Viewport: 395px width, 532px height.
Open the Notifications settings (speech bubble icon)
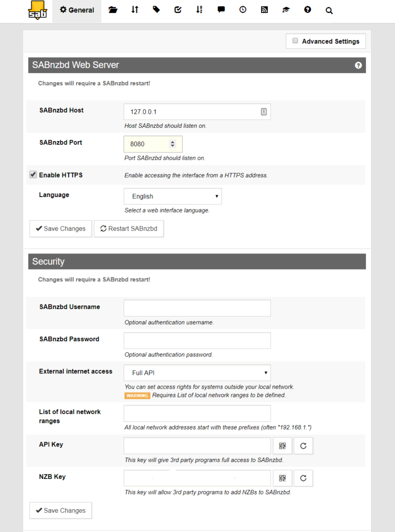click(x=221, y=10)
